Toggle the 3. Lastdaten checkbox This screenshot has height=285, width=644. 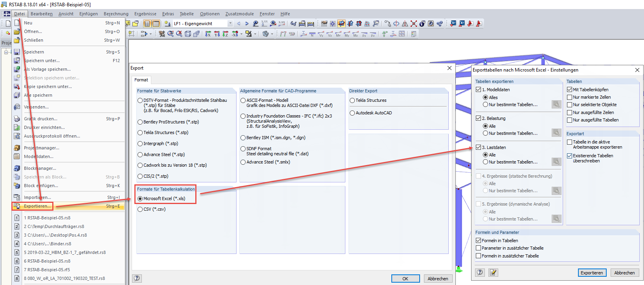pos(478,147)
